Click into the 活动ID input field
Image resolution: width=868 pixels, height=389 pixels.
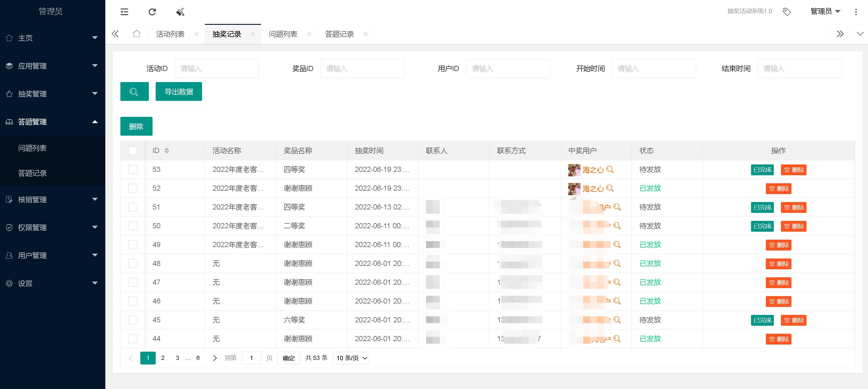click(x=217, y=68)
